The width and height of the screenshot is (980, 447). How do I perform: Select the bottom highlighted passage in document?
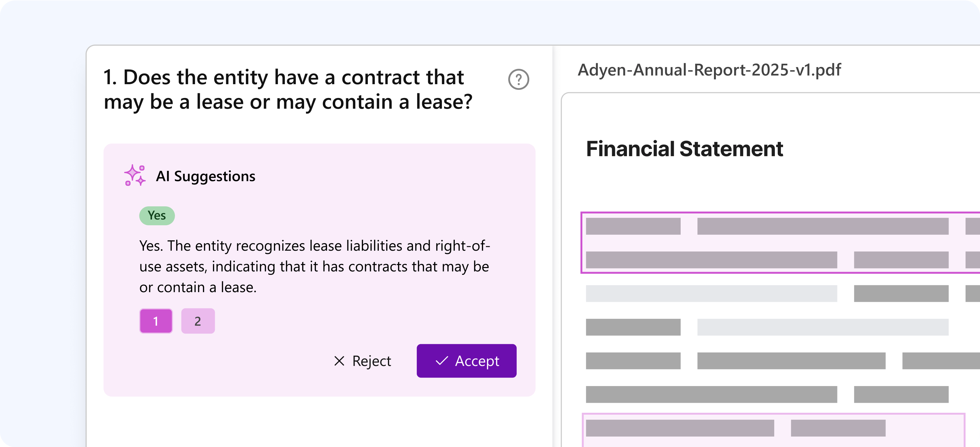[x=773, y=430]
